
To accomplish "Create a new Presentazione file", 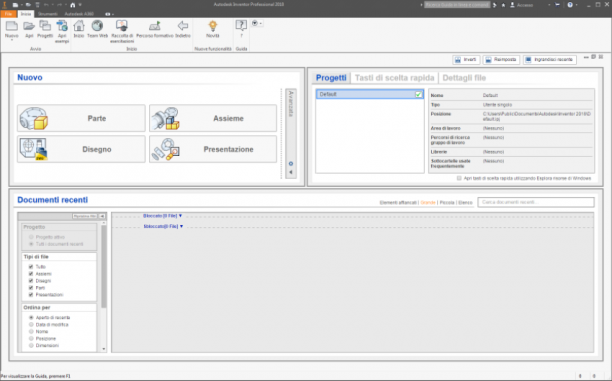I will pyautogui.click(x=213, y=149).
